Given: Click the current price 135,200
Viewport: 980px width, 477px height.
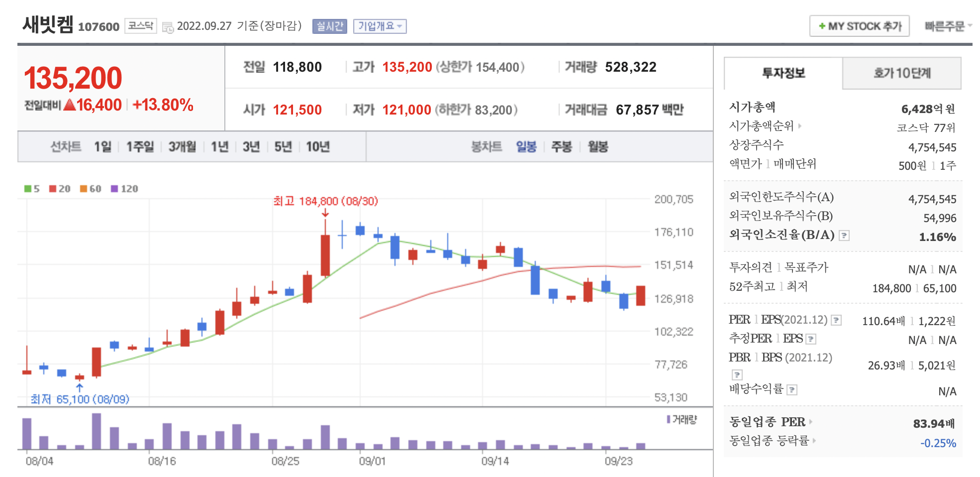Looking at the screenshot, I should click(x=73, y=78).
